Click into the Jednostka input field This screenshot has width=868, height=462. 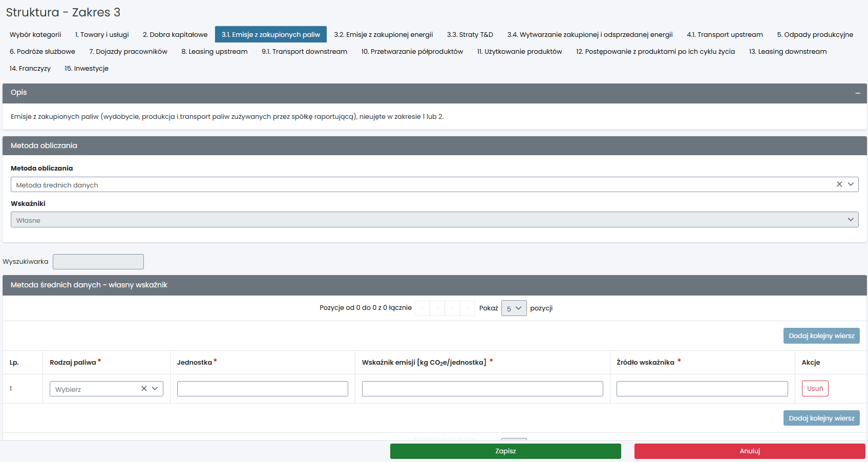(262, 389)
